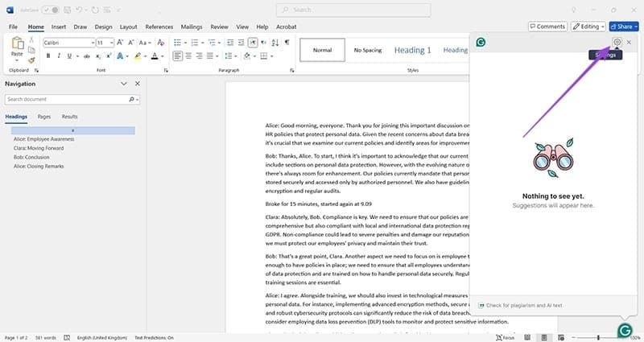The image size is (644, 342).
Task: Click the Bold formatting icon
Action: (48, 56)
